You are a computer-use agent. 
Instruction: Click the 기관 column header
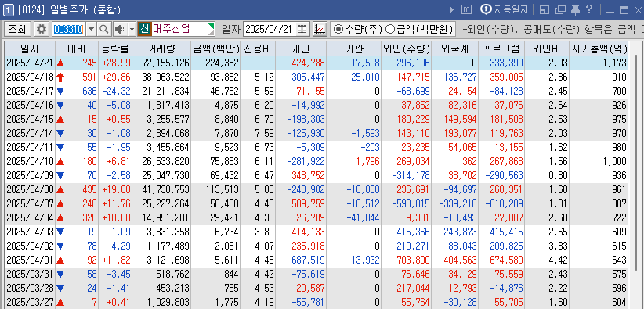(x=353, y=49)
